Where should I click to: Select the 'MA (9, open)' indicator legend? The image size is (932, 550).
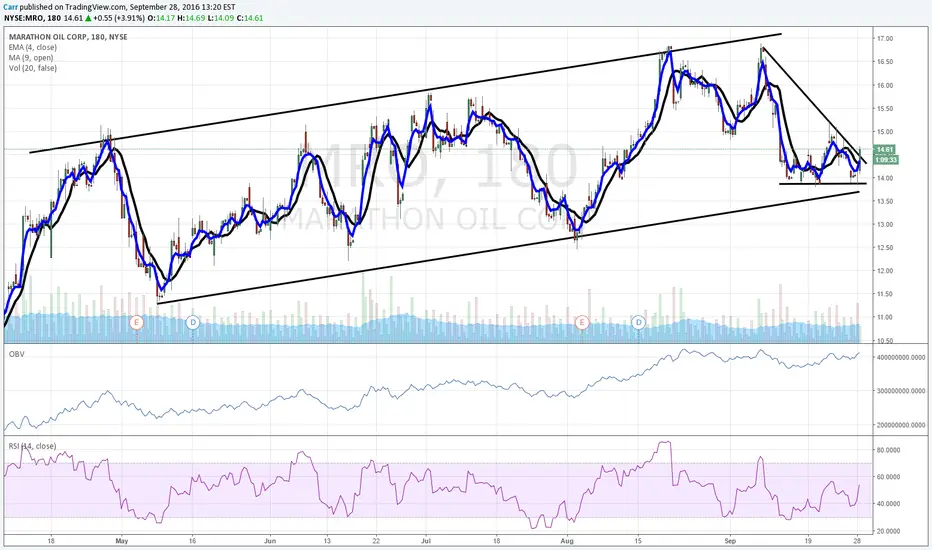(x=31, y=58)
